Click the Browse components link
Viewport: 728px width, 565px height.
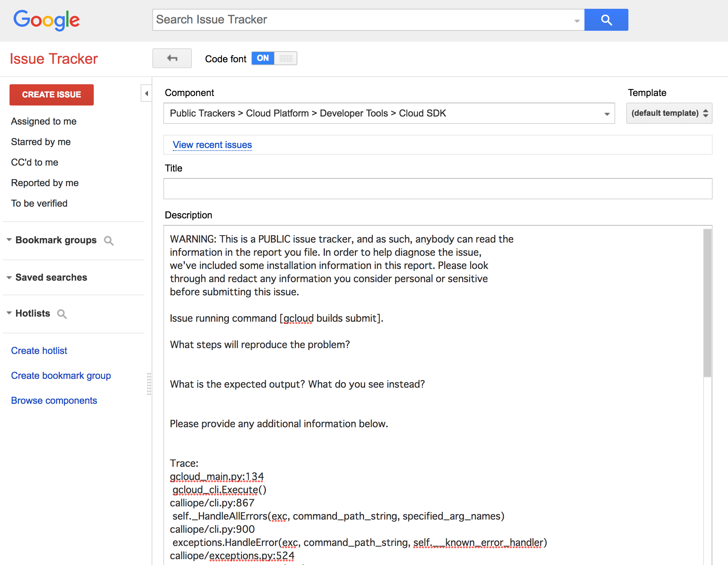tap(54, 400)
